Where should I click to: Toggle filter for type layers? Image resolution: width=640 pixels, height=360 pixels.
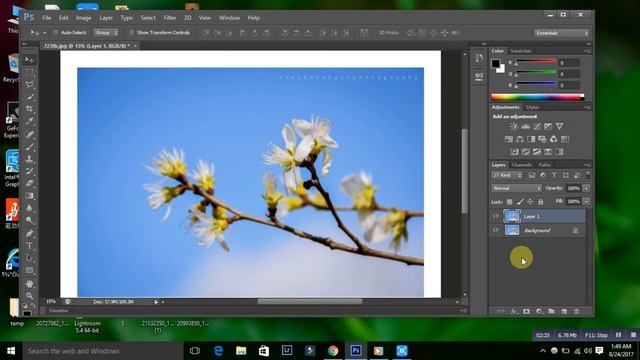point(554,175)
